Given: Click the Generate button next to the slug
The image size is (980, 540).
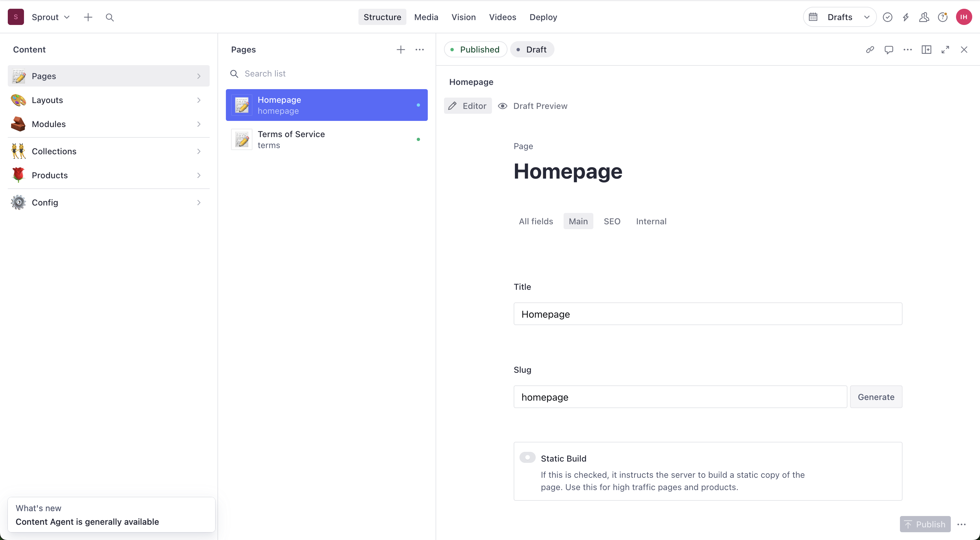Looking at the screenshot, I should 876,397.
